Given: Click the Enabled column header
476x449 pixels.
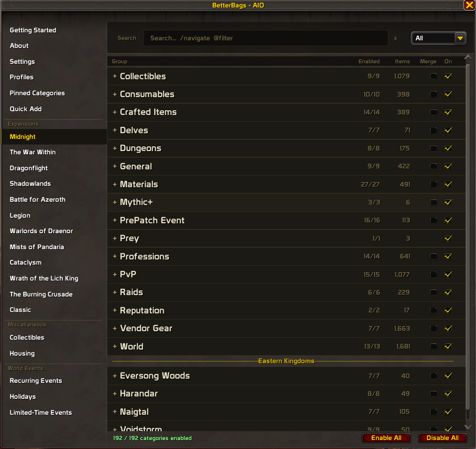Looking at the screenshot, I should [x=369, y=61].
